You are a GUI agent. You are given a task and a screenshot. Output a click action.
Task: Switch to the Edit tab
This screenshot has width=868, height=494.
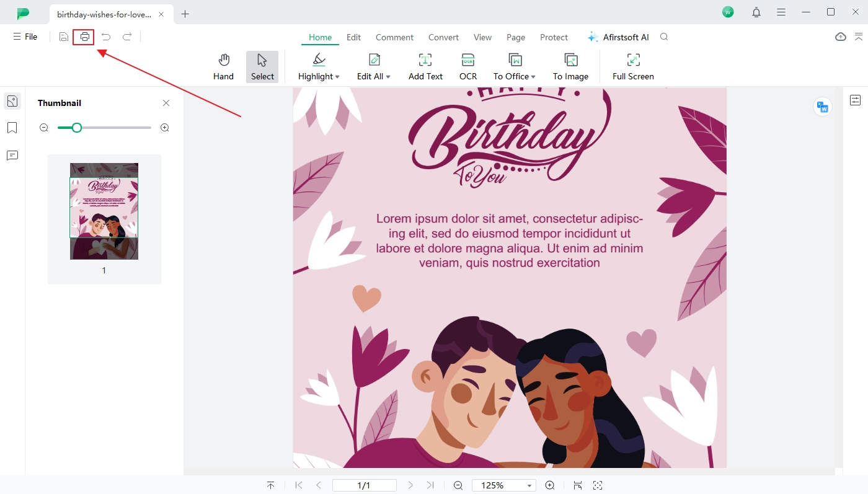[353, 37]
